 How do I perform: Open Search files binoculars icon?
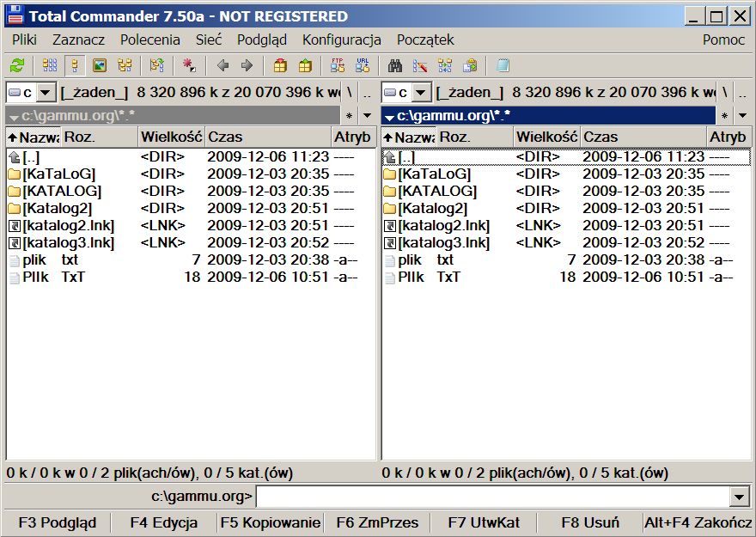(395, 65)
